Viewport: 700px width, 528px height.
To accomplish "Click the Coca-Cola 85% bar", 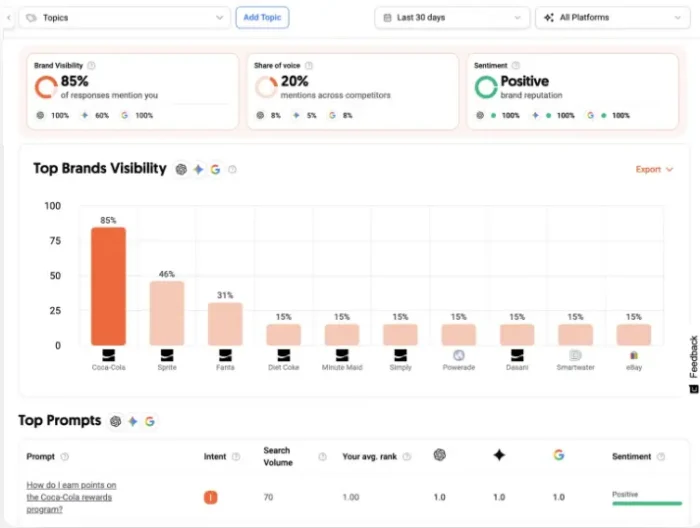I will 108,286.
